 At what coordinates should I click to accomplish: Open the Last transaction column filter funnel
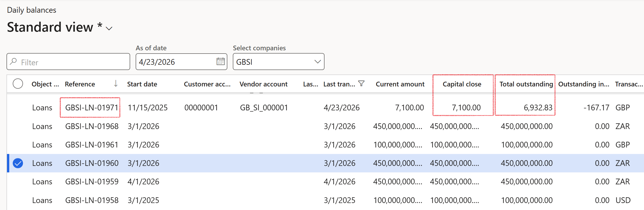coord(361,83)
